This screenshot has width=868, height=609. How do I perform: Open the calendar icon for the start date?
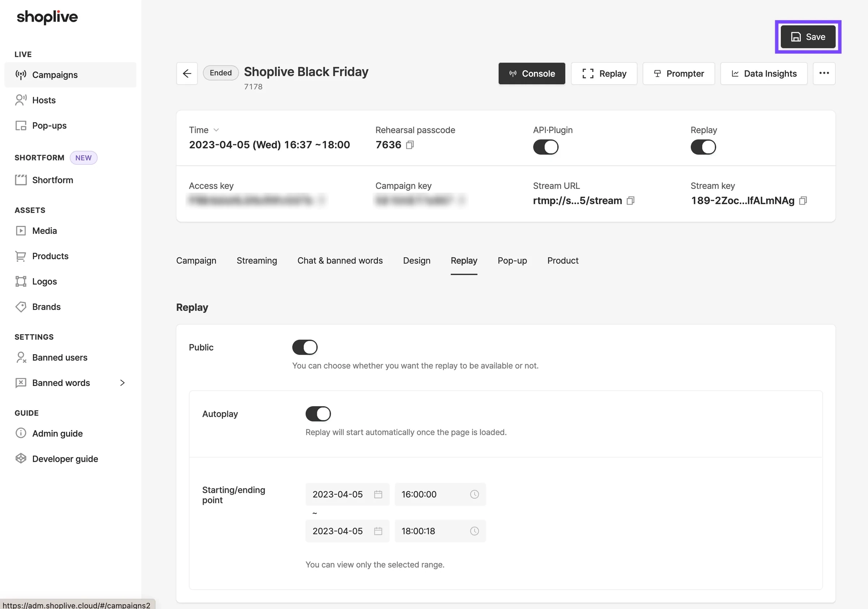click(378, 494)
